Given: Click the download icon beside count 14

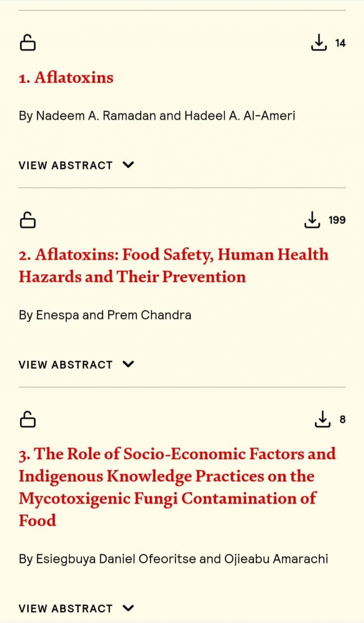Looking at the screenshot, I should click(x=318, y=43).
